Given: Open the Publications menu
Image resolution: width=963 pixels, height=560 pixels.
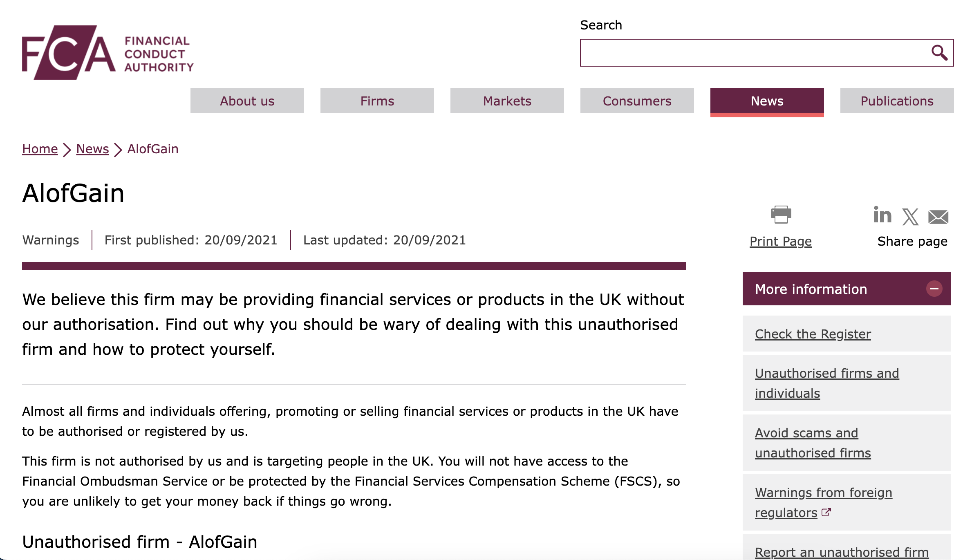Looking at the screenshot, I should (x=897, y=101).
